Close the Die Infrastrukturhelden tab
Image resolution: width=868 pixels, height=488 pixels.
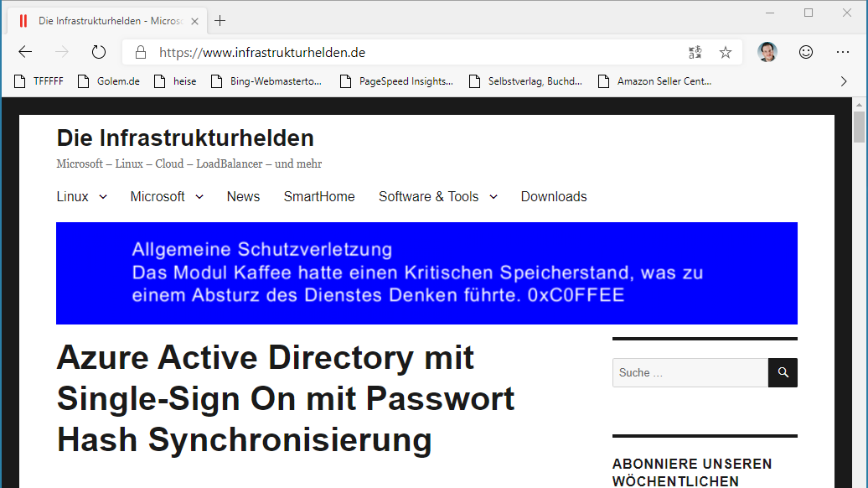(x=195, y=21)
